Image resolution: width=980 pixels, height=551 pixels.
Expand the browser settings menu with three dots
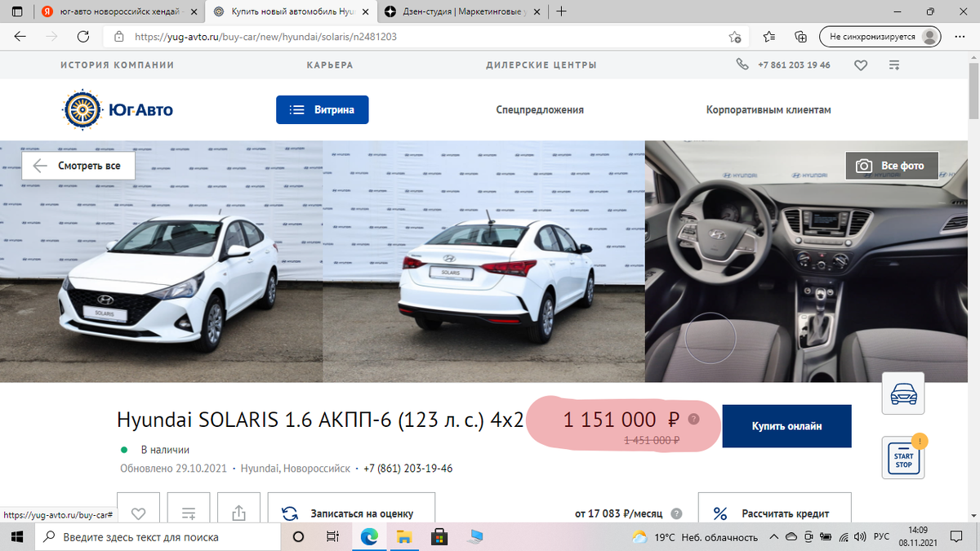(960, 36)
